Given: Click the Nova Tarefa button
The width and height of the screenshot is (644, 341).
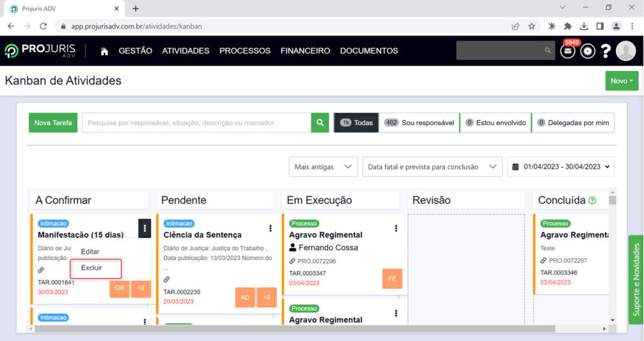Looking at the screenshot, I should [x=53, y=122].
